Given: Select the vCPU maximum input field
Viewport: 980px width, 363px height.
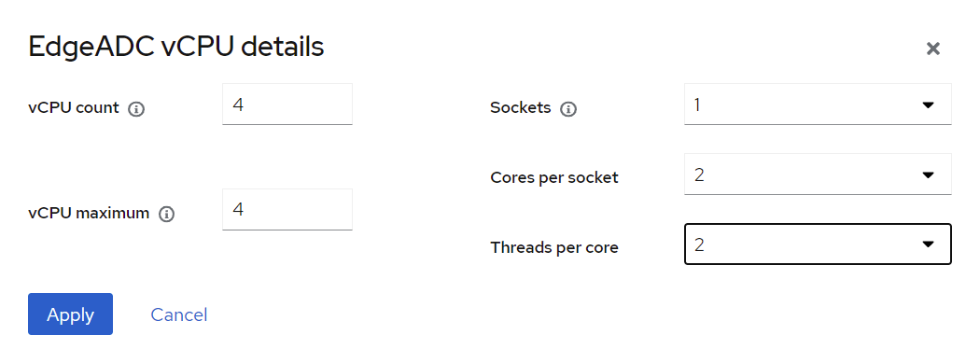Looking at the screenshot, I should [x=287, y=209].
